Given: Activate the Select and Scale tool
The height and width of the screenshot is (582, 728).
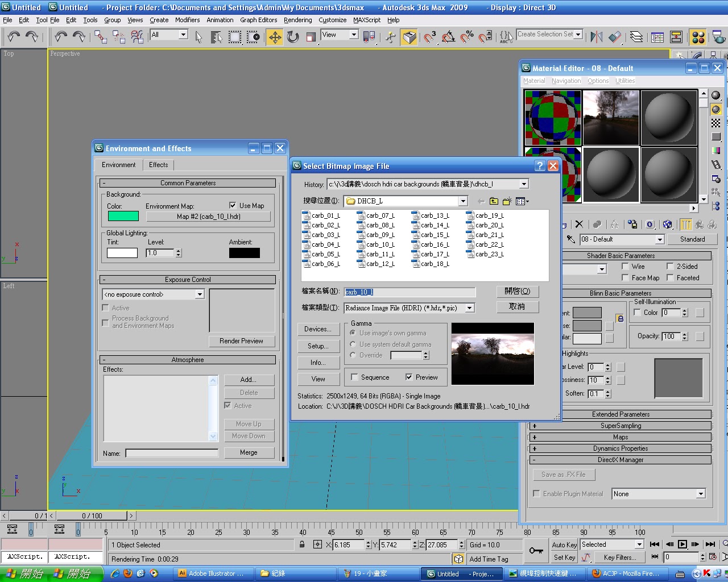Looking at the screenshot, I should [x=311, y=37].
